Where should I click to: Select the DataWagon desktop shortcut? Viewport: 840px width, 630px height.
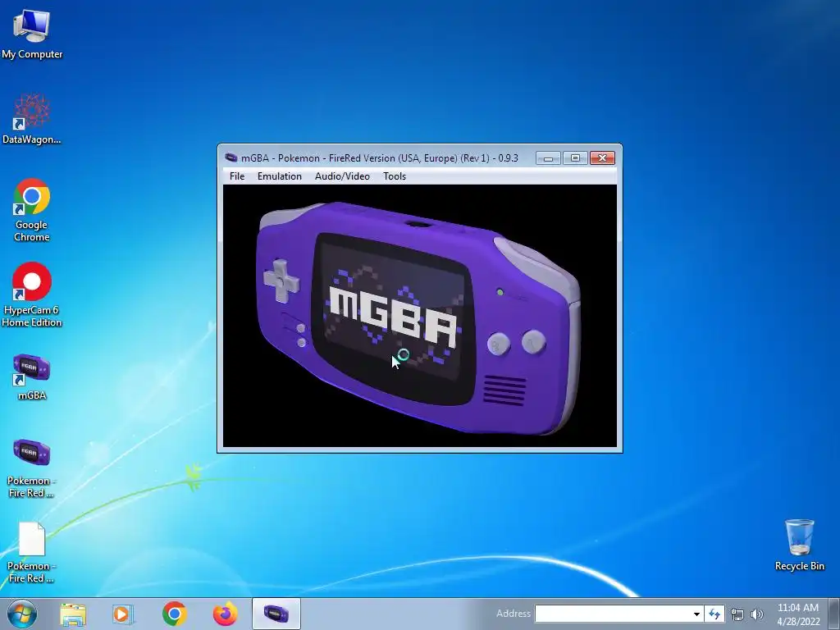pyautogui.click(x=32, y=119)
